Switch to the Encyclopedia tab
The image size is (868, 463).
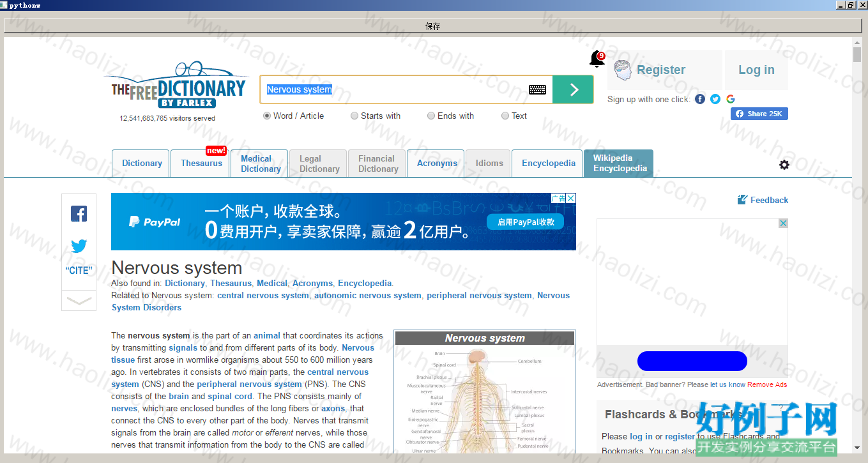point(548,163)
